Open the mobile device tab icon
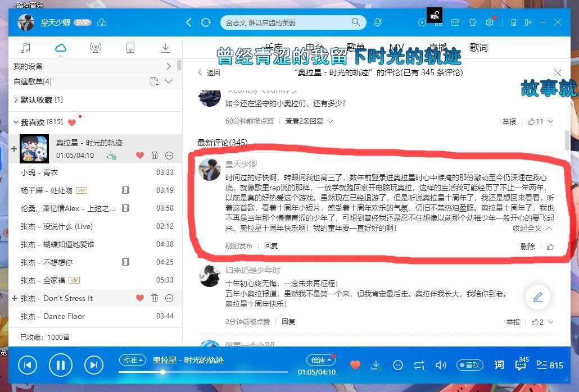This screenshot has width=579, height=392. point(130,48)
